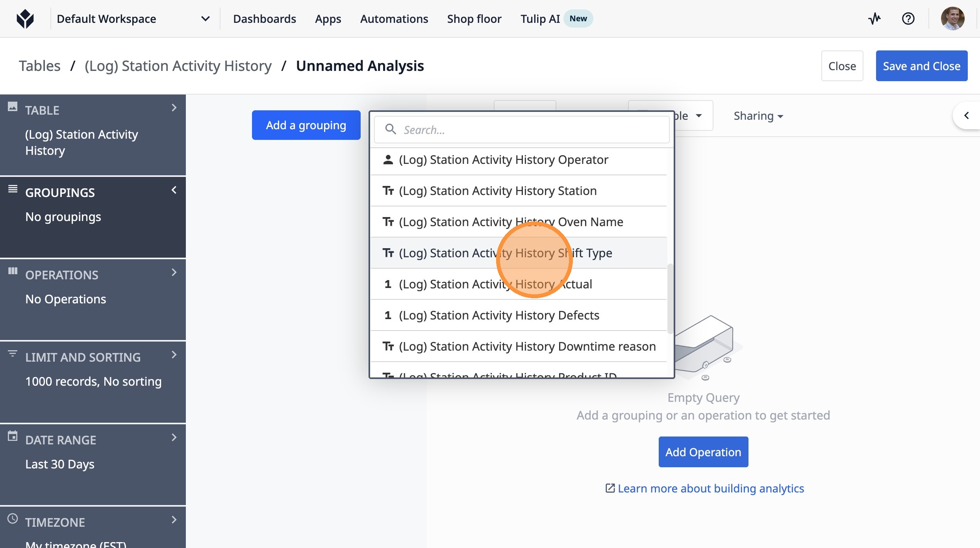Open the activity pulse icon

(874, 19)
